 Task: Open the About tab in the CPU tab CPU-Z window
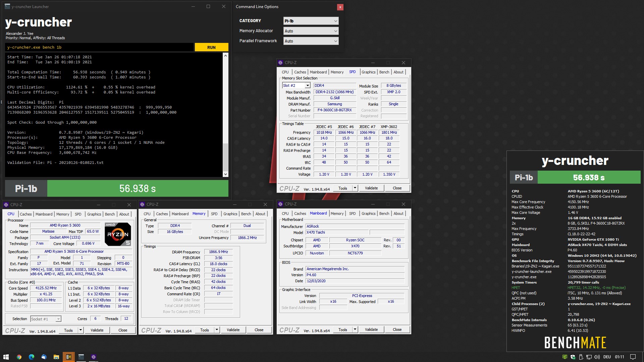coord(124,214)
